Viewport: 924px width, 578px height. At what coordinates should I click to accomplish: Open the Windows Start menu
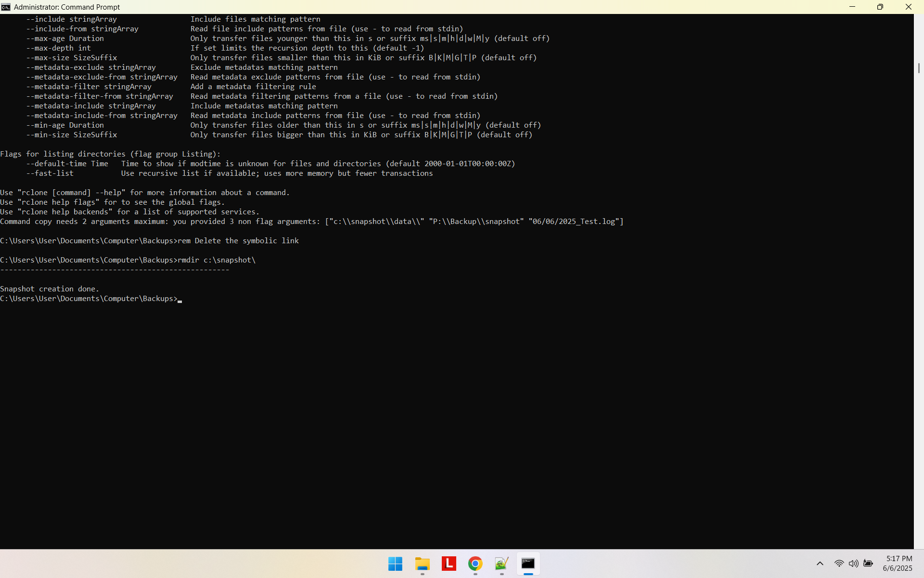click(x=395, y=564)
